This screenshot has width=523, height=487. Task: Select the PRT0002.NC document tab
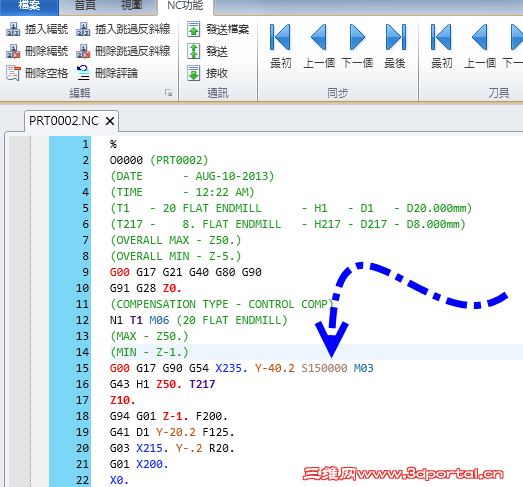tap(64, 121)
